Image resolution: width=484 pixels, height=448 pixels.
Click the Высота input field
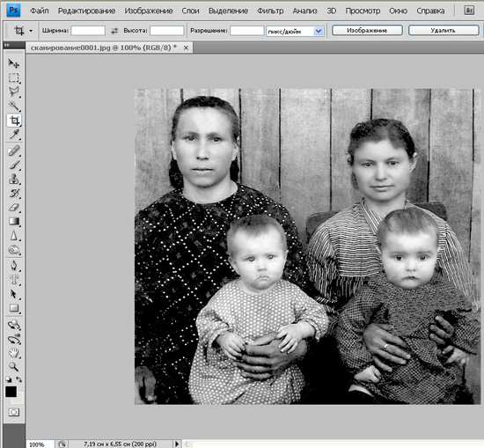click(167, 31)
